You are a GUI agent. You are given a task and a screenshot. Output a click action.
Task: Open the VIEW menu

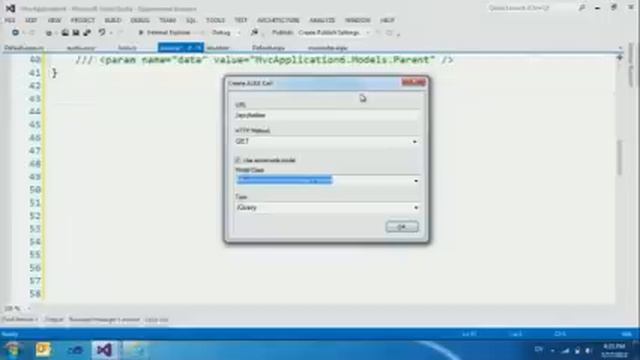(x=54, y=20)
